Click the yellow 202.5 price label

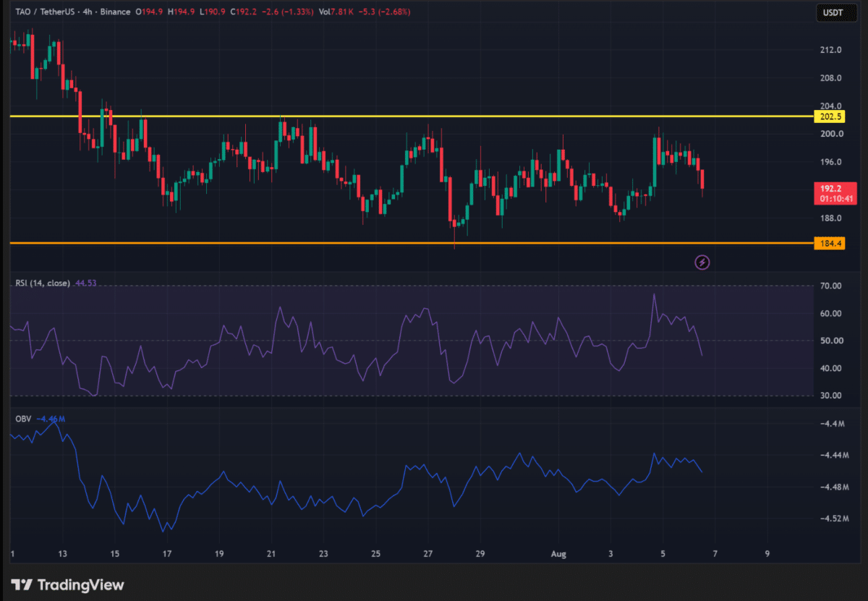pyautogui.click(x=828, y=116)
